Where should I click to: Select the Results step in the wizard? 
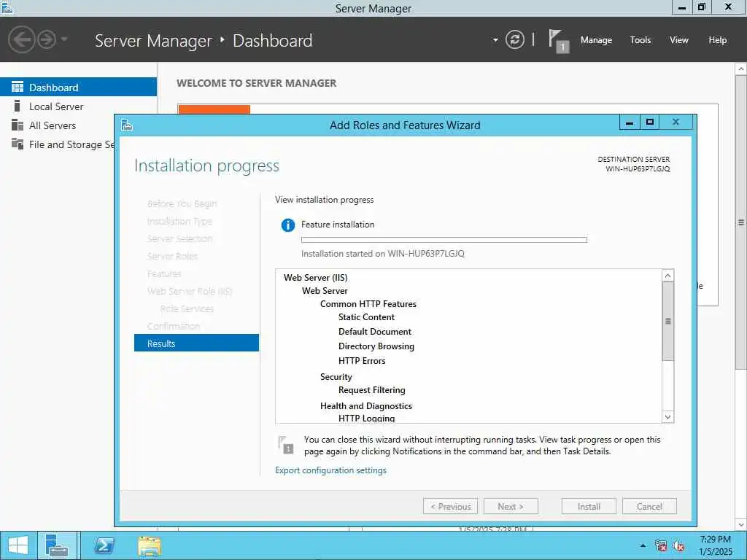196,343
